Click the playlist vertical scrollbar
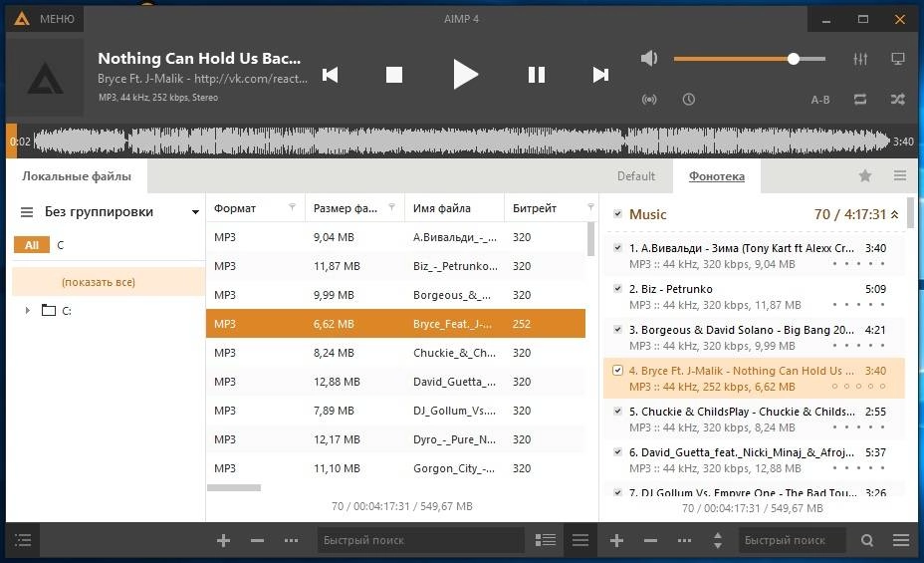924x563 pixels. 910,213
